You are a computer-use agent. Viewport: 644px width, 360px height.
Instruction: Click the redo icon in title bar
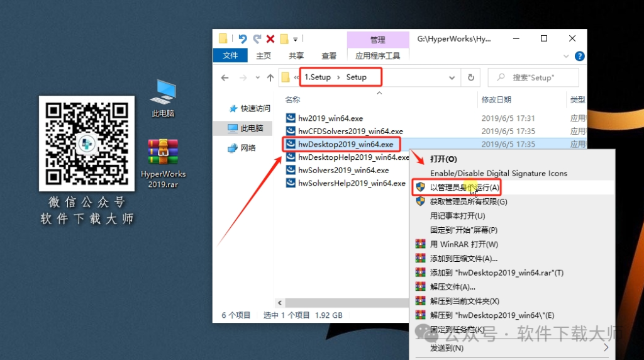tap(257, 38)
